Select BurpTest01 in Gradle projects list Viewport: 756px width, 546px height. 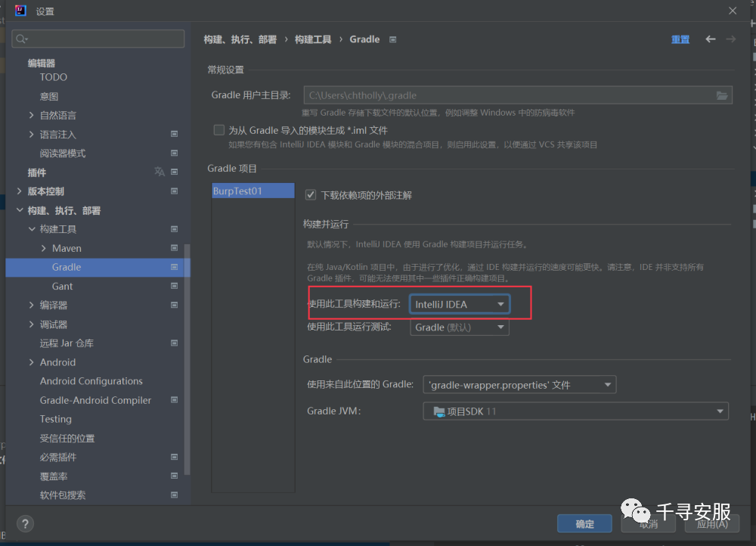coord(253,191)
